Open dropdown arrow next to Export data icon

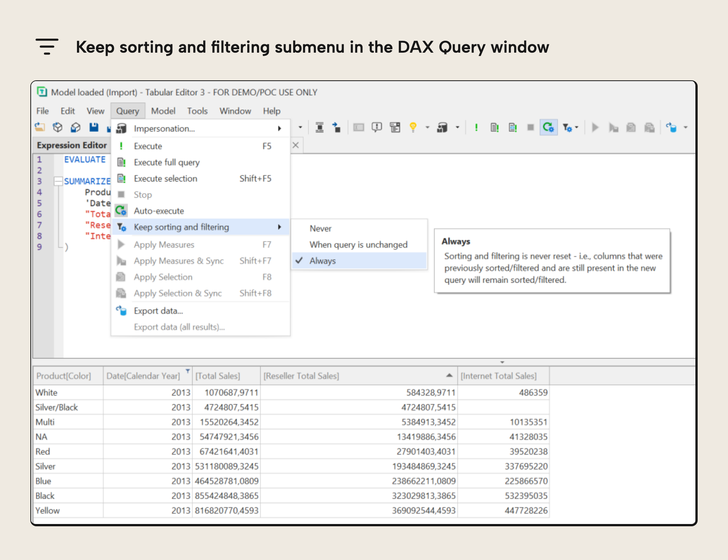tap(686, 128)
